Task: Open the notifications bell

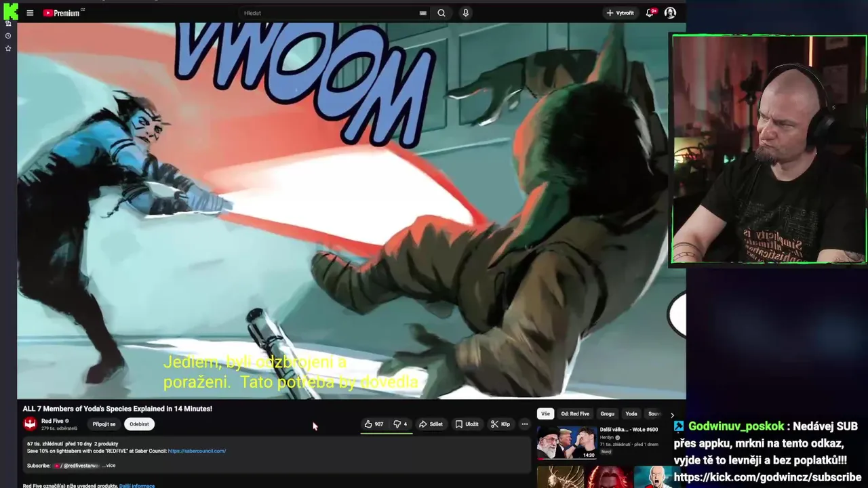Action: pyautogui.click(x=650, y=13)
